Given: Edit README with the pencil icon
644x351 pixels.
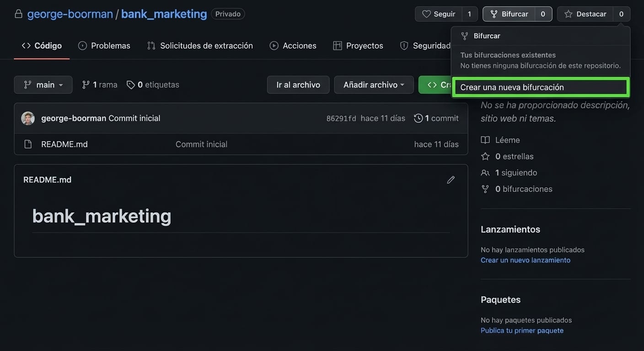Looking at the screenshot, I should (x=451, y=180).
